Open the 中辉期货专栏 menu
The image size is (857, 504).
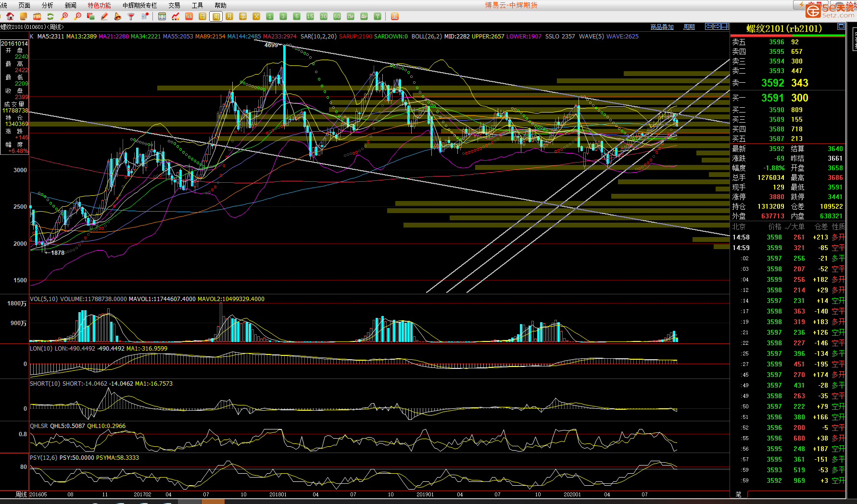pyautogui.click(x=139, y=5)
